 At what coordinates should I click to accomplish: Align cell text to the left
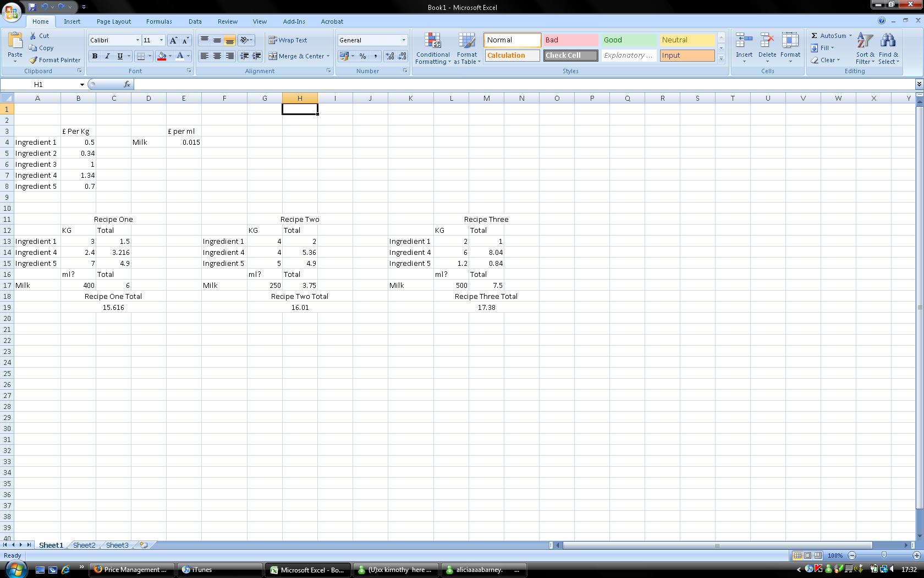click(x=204, y=56)
